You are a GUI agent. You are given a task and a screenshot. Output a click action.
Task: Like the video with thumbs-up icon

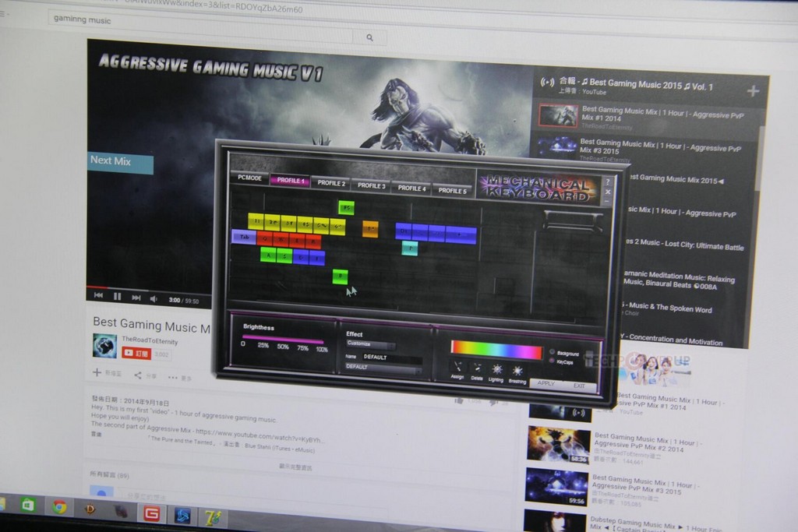[459, 401]
